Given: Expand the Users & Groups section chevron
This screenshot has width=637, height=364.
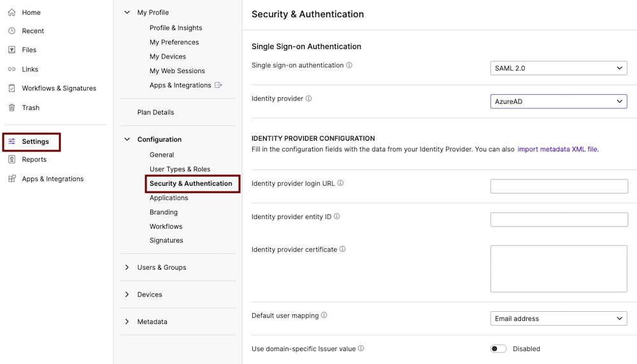Looking at the screenshot, I should tap(127, 267).
